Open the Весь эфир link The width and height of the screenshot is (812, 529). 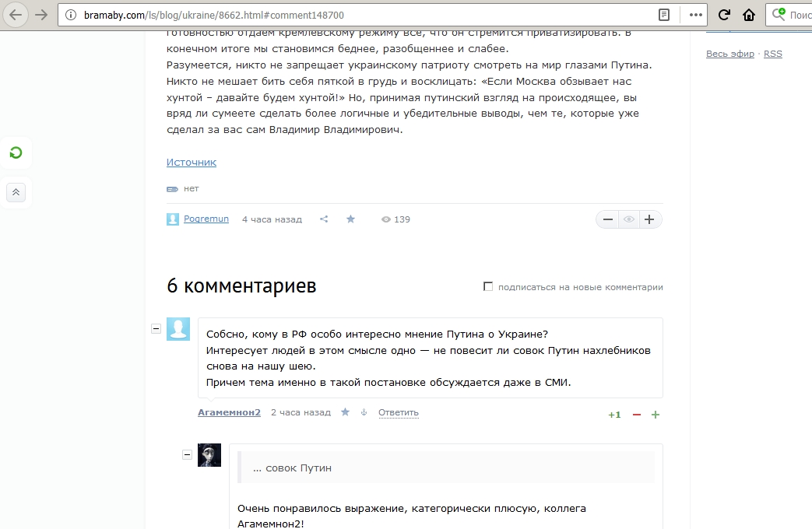(x=730, y=54)
